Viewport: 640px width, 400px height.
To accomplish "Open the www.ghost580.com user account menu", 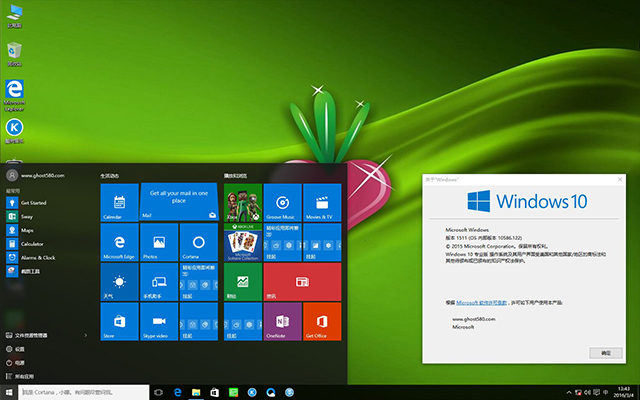I will coord(40,175).
